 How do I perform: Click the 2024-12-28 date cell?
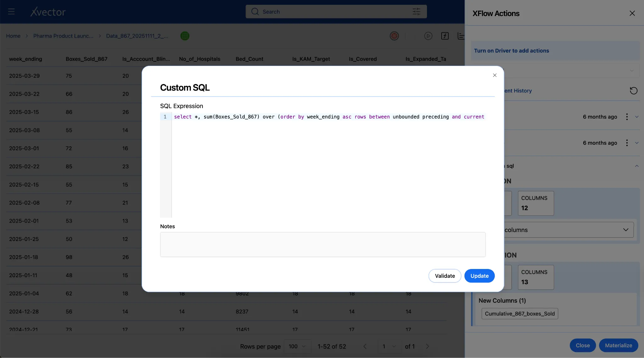24,311
